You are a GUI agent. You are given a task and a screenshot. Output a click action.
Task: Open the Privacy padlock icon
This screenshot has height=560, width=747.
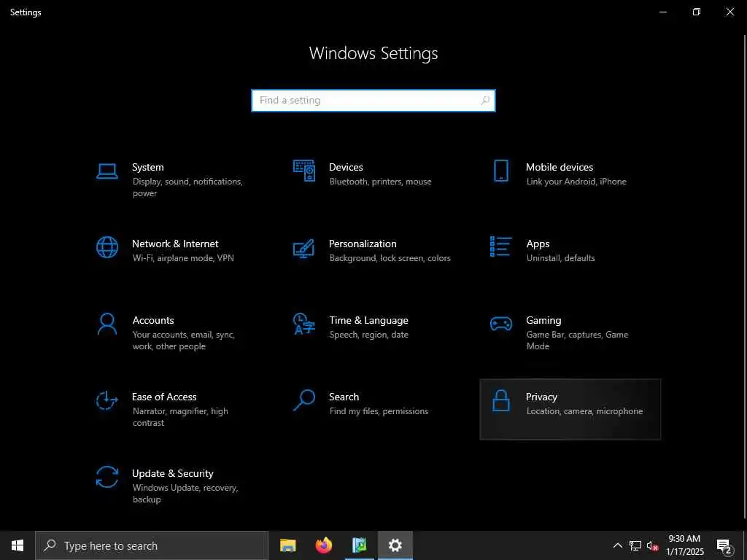pos(500,400)
